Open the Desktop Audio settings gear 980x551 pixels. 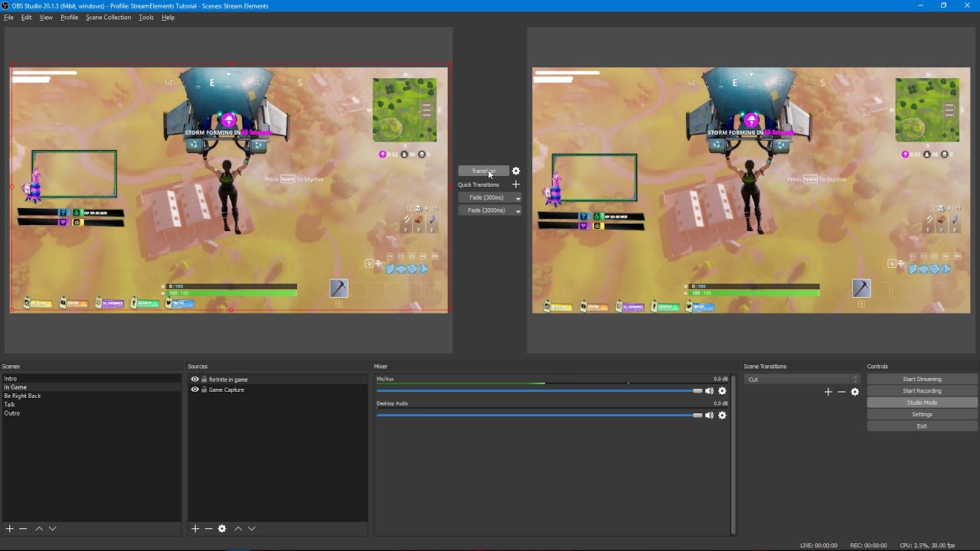pos(722,416)
